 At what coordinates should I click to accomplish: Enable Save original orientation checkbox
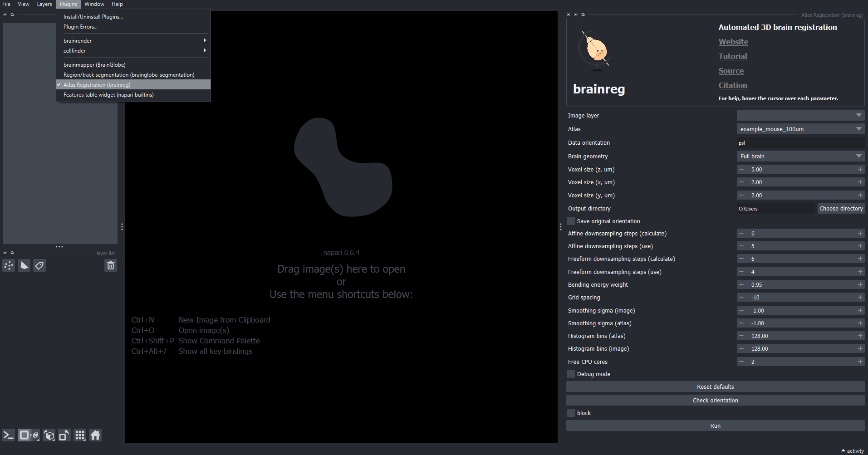coord(571,221)
